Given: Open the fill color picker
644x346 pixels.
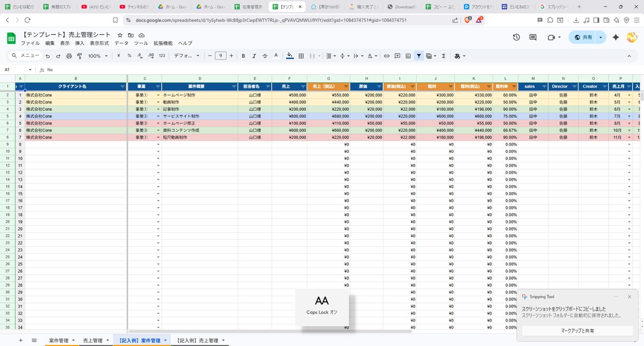Looking at the screenshot, I should point(290,56).
